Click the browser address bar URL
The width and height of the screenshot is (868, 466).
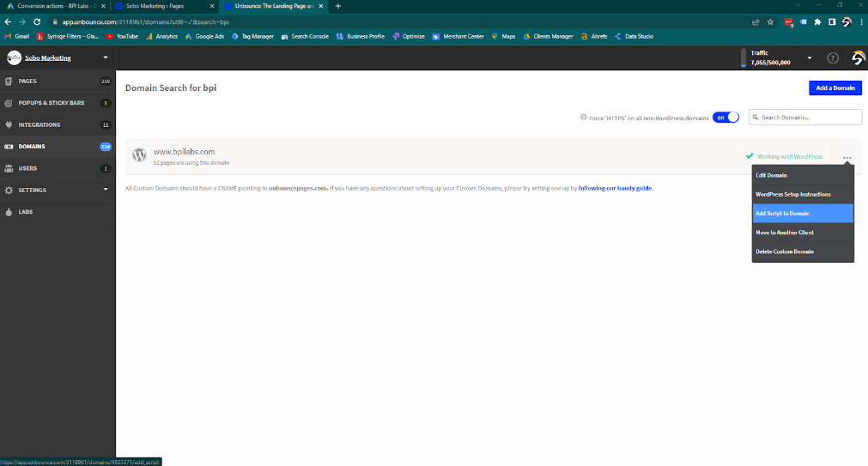pos(146,22)
